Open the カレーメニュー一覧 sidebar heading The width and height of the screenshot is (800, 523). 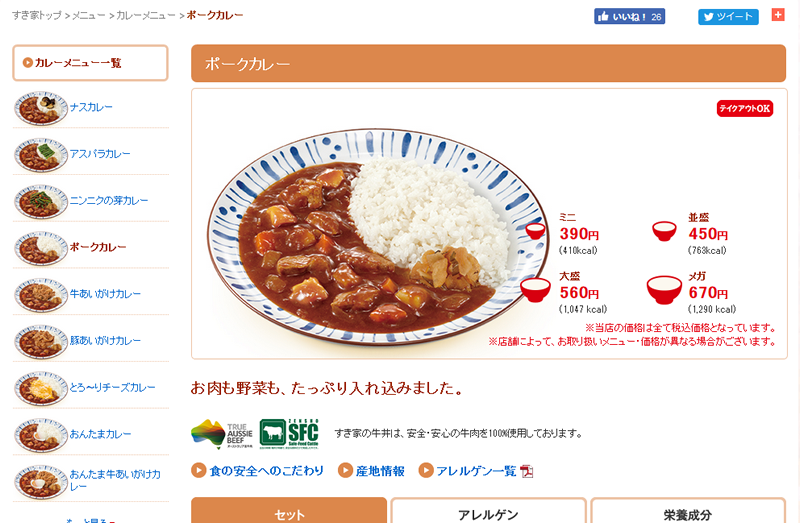90,63
